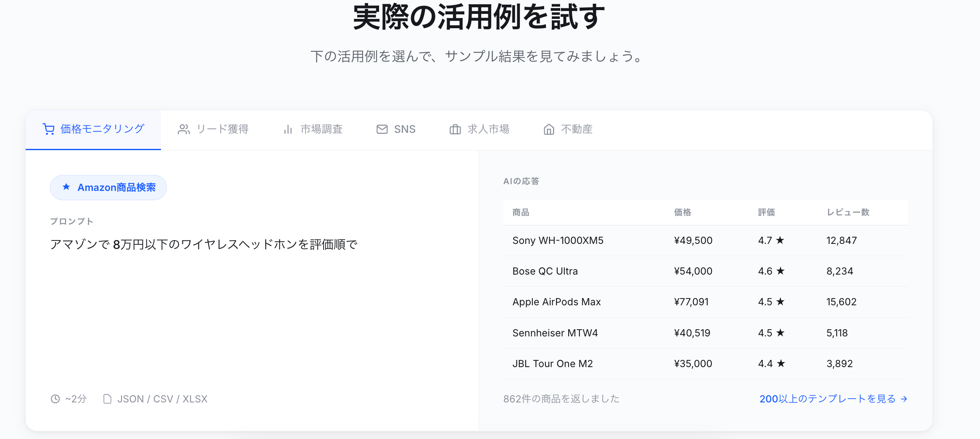The height and width of the screenshot is (439, 980).
Task: Click the prompt text アマゾンで 8万円以下のワイヤレスヘッドホン
Action: (174, 244)
